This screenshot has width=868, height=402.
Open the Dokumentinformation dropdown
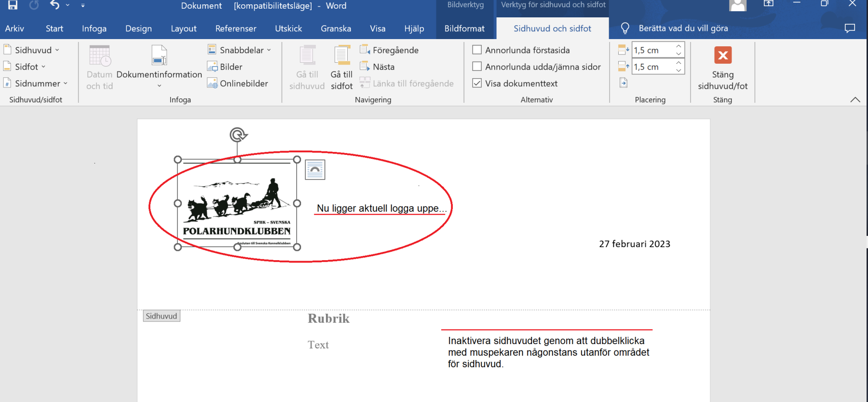click(x=159, y=68)
